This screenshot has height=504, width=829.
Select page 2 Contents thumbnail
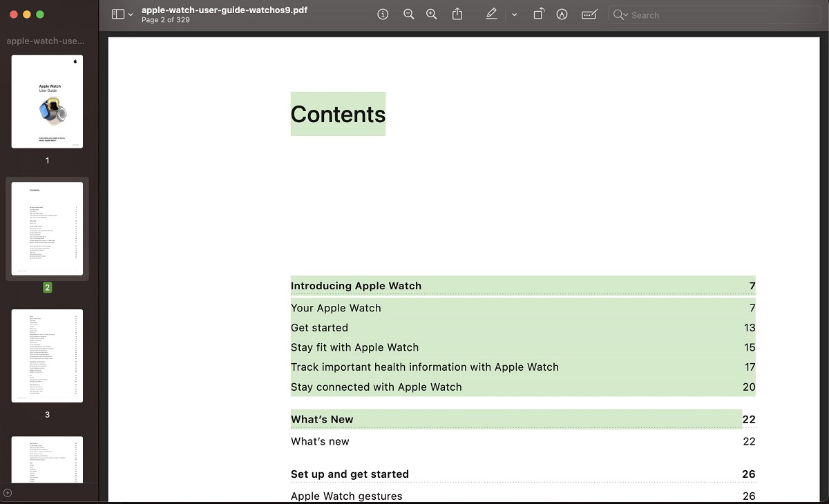pos(47,229)
